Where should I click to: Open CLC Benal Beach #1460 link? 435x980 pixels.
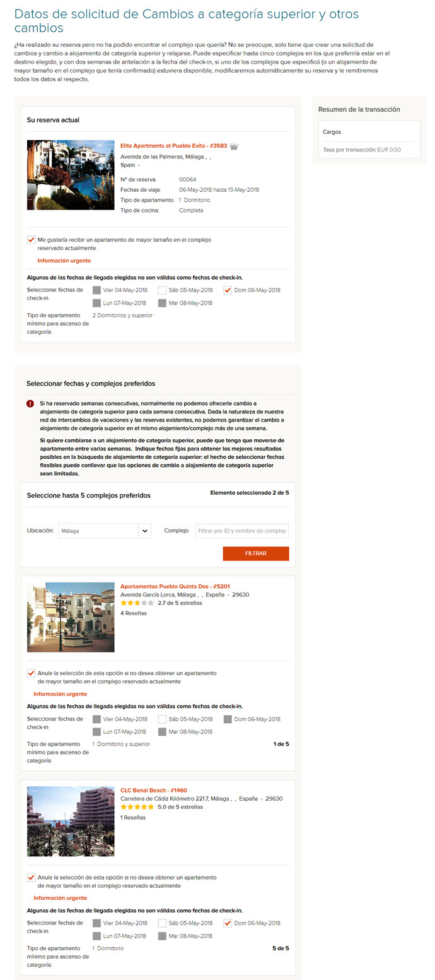(x=154, y=790)
